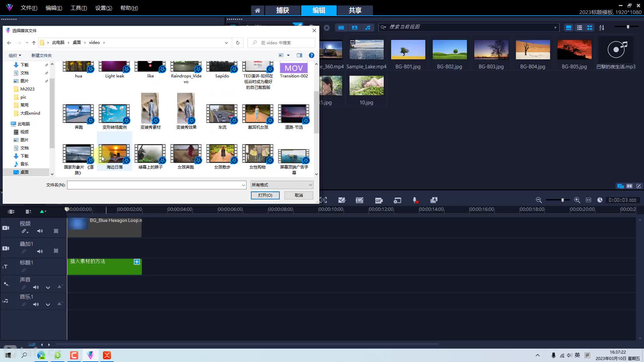Viewport: 644px width, 362px height.
Task: Click the refresh button in file dialog
Action: coord(238,43)
